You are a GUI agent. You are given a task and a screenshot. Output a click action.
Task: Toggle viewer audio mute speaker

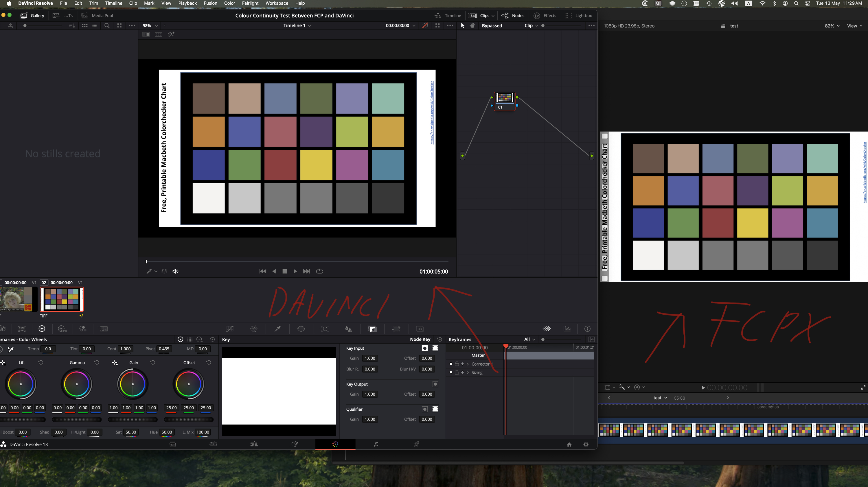point(176,272)
